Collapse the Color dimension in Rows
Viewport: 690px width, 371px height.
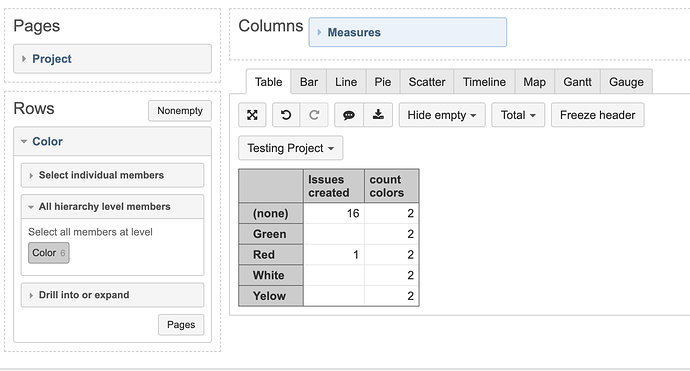(112, 142)
